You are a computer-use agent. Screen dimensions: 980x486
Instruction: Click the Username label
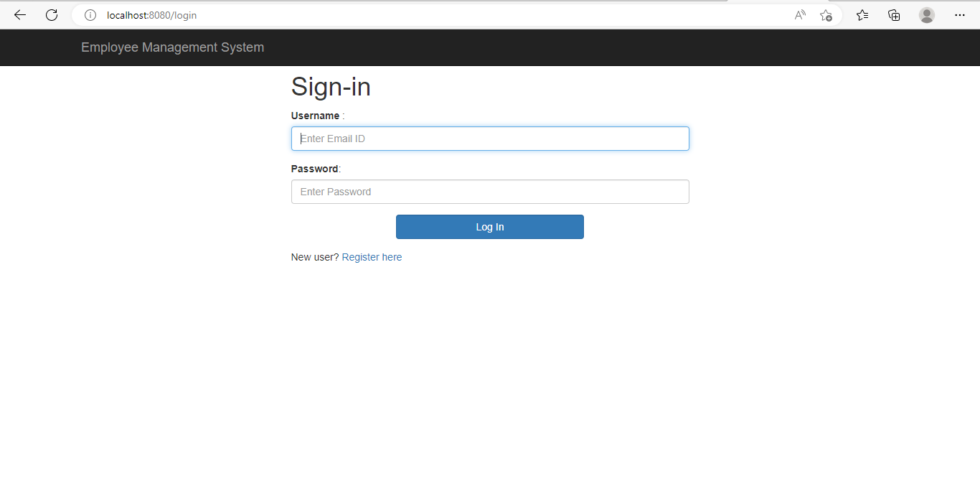point(316,115)
